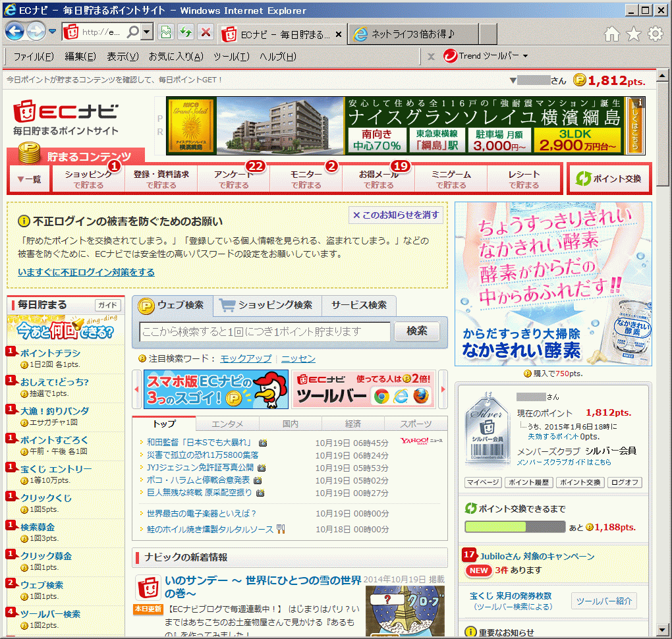Click the browser Back arrow button

click(14, 31)
